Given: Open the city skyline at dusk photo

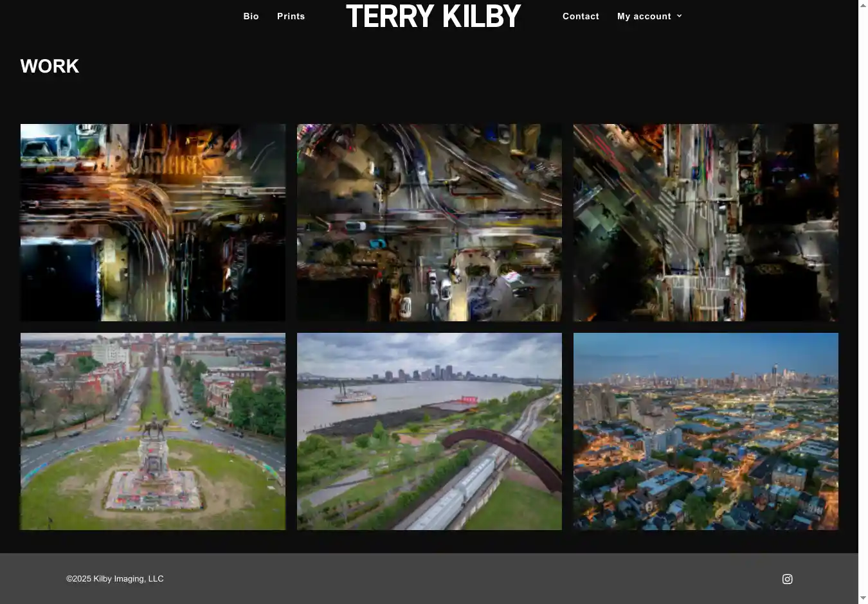Looking at the screenshot, I should [705, 431].
